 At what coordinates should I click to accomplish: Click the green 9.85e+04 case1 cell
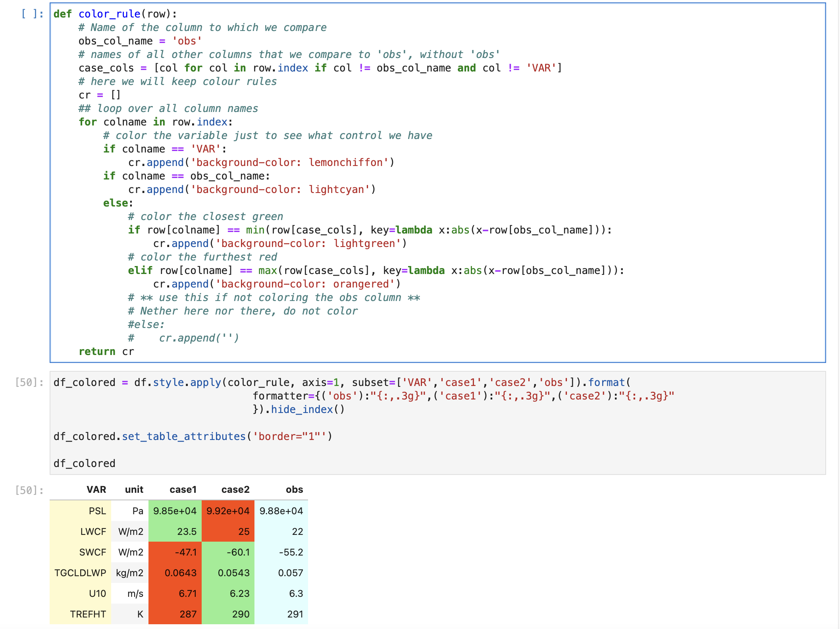(175, 511)
